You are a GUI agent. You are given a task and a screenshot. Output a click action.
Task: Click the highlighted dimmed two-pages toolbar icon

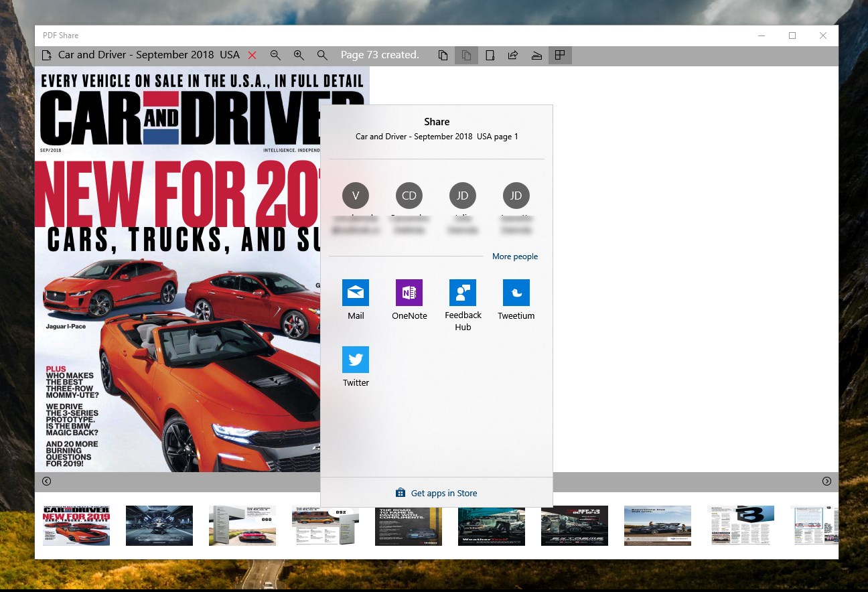click(466, 55)
